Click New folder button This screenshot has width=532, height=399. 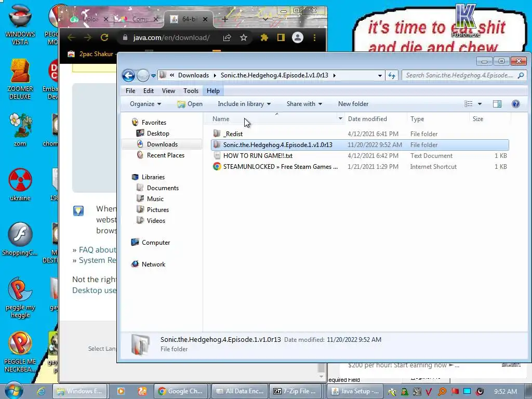(x=353, y=104)
